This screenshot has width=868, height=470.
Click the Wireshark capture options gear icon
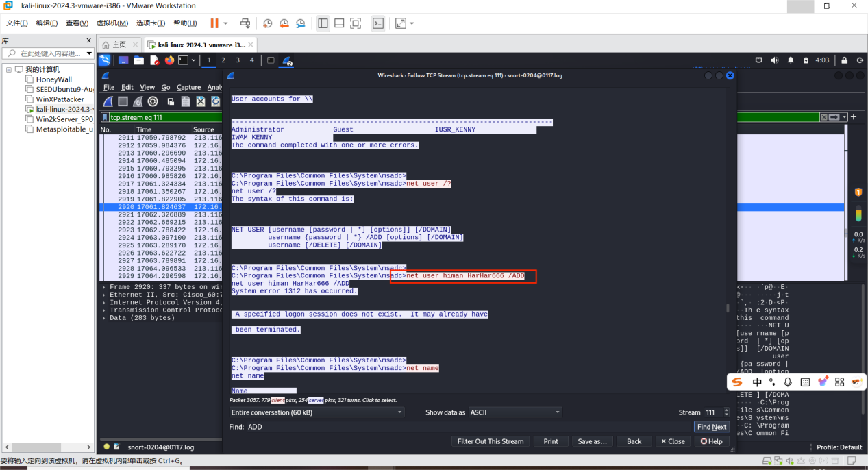(153, 101)
